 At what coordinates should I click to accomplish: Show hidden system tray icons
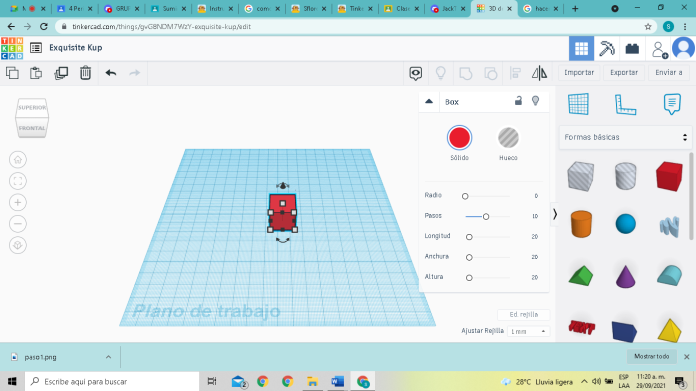coord(584,382)
